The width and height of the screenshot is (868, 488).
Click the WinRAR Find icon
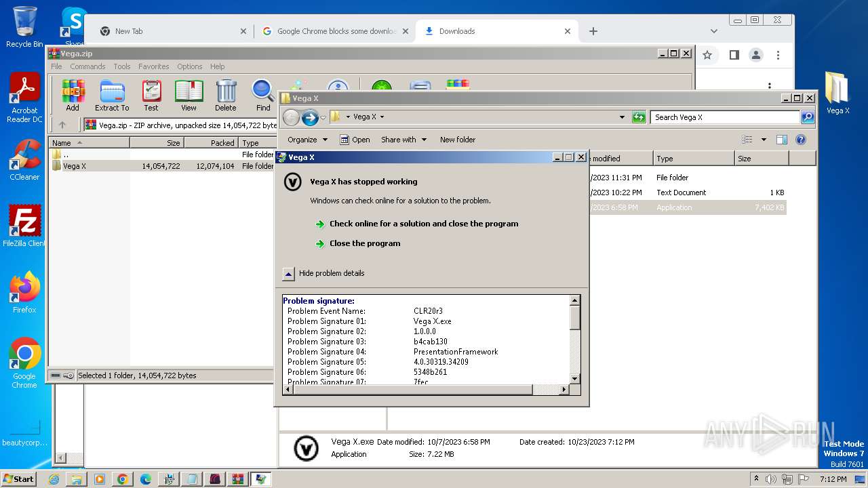pyautogui.click(x=263, y=95)
